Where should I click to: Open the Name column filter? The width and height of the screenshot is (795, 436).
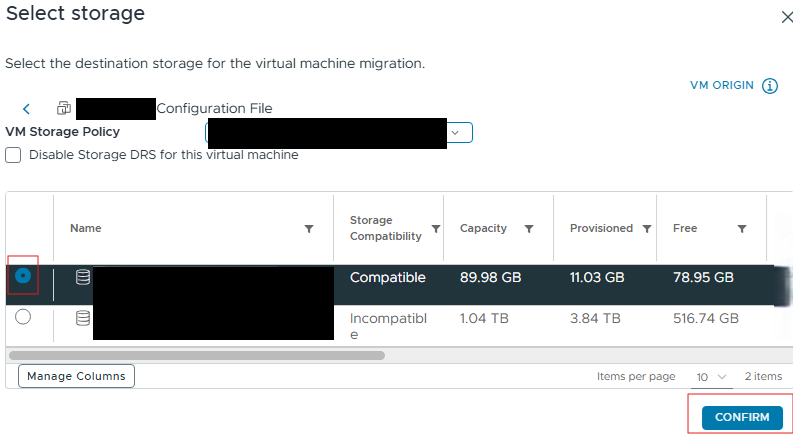pos(309,229)
